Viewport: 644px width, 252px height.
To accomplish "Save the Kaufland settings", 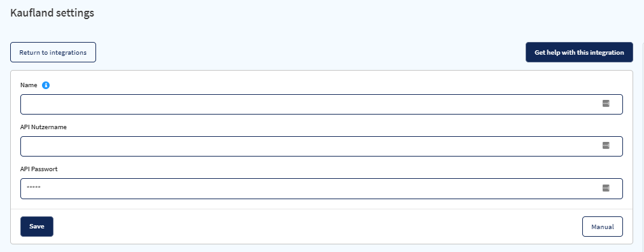I will (37, 227).
